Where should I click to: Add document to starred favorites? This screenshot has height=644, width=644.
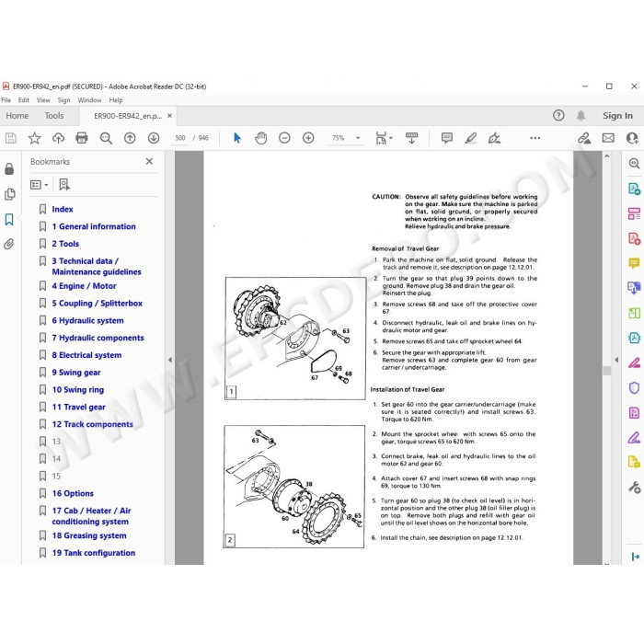pyautogui.click(x=35, y=138)
